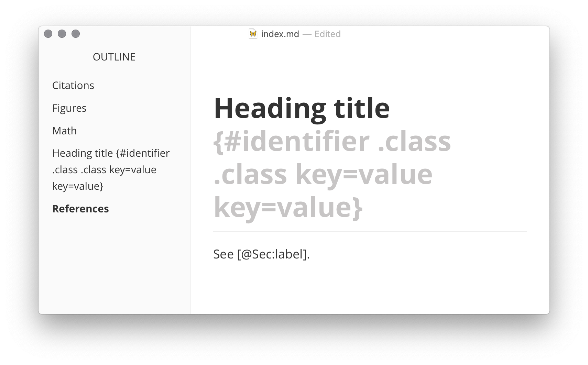The height and width of the screenshot is (365, 588).
Task: Click the butterfly file icon in the title bar
Action: 253,34
